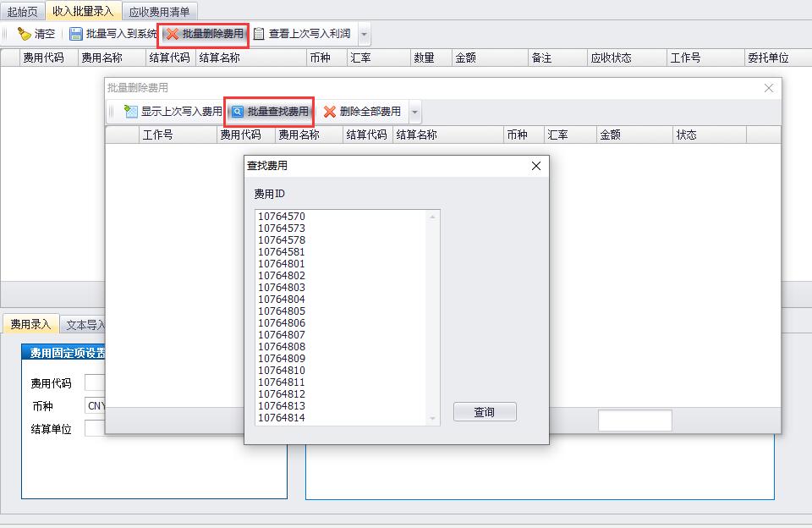Switch to the 起始页 tab
The width and height of the screenshot is (812, 528).
tap(22, 11)
